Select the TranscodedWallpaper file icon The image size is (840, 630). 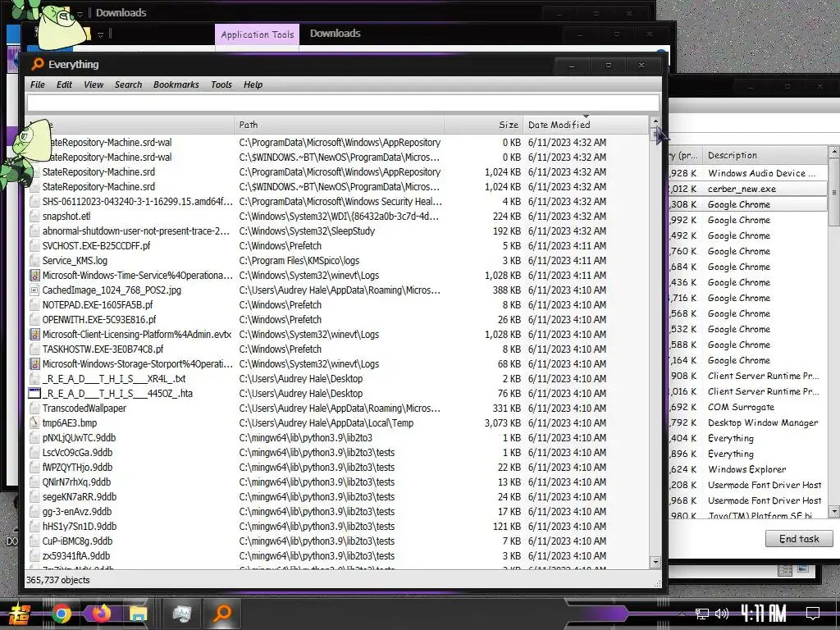[34, 409]
